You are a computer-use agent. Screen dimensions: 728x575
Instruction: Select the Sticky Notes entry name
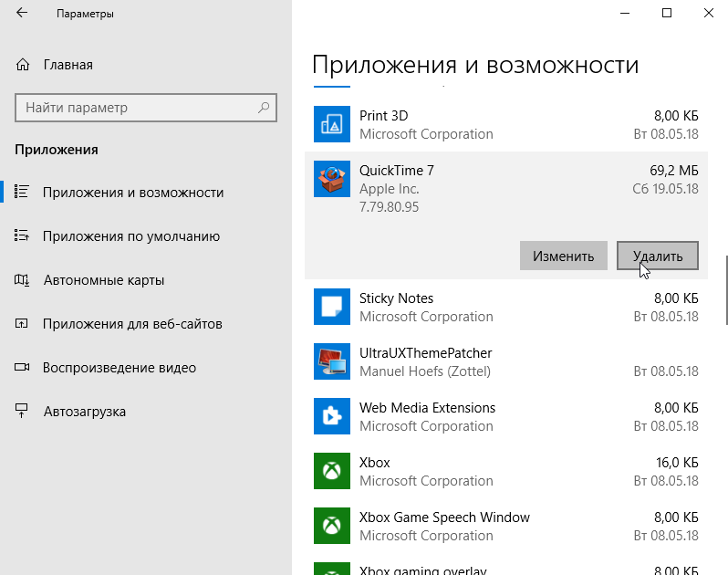pos(397,298)
